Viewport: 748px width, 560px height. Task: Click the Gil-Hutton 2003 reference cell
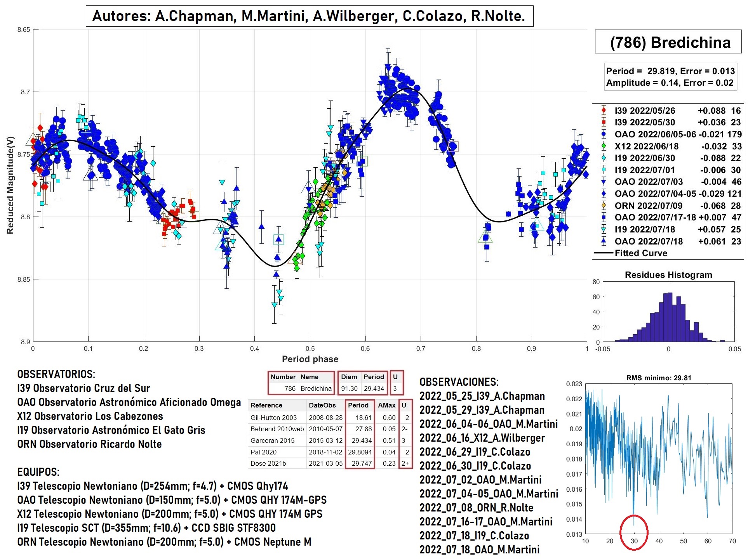[x=277, y=418]
